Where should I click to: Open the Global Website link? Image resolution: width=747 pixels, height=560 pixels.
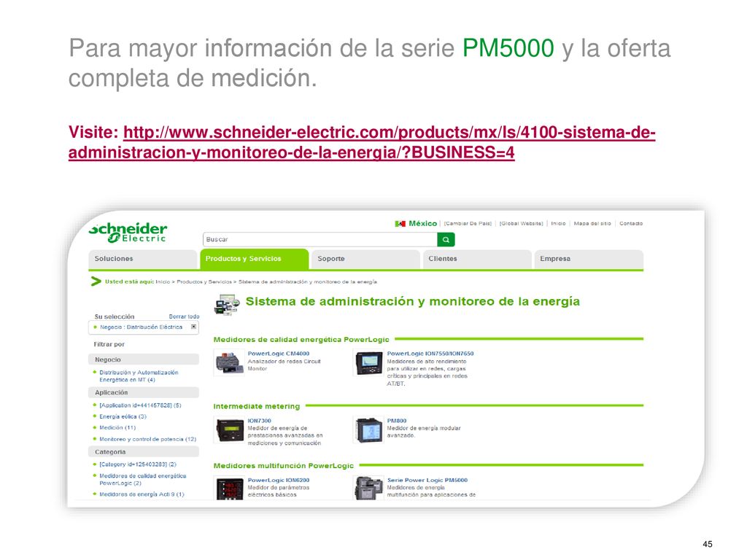pos(521,223)
